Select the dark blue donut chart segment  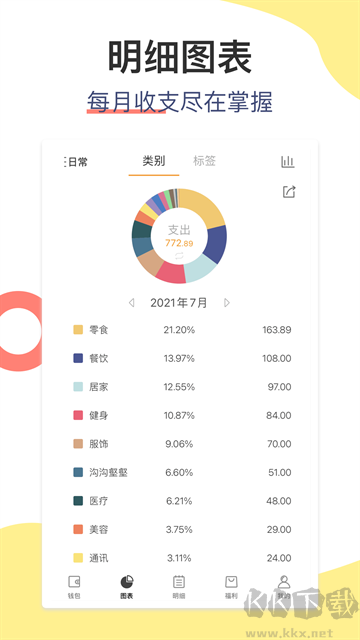(216, 244)
